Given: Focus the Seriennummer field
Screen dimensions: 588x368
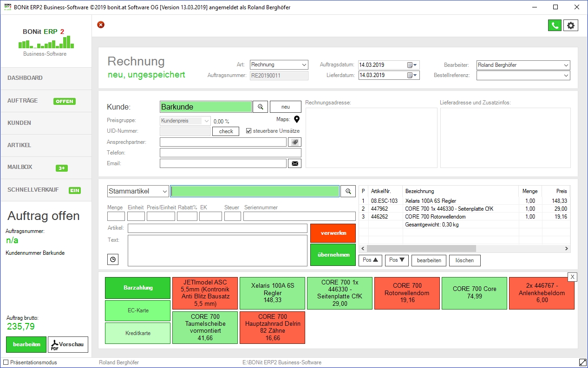Looking at the screenshot, I should pyautogui.click(x=300, y=216).
